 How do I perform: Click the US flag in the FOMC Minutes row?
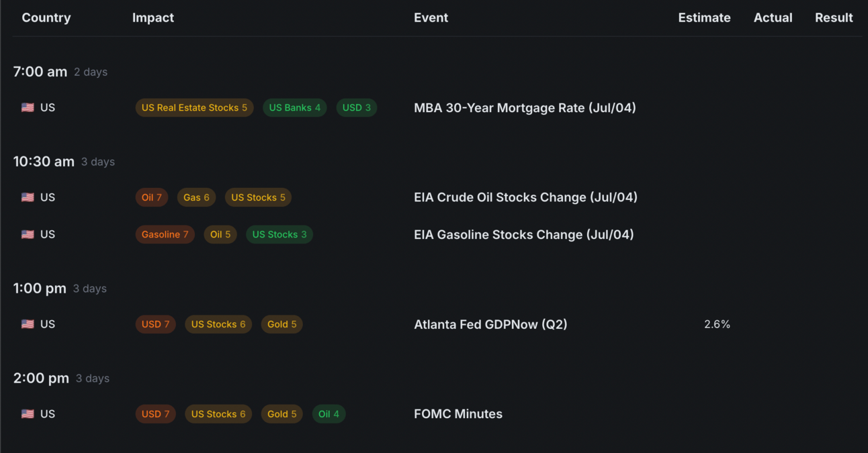click(x=28, y=414)
